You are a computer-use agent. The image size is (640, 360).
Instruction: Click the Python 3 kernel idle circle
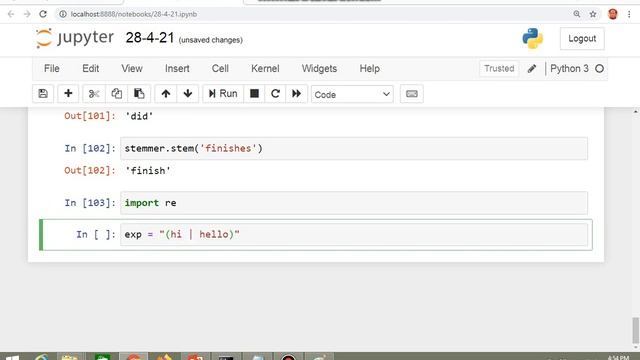pos(599,69)
